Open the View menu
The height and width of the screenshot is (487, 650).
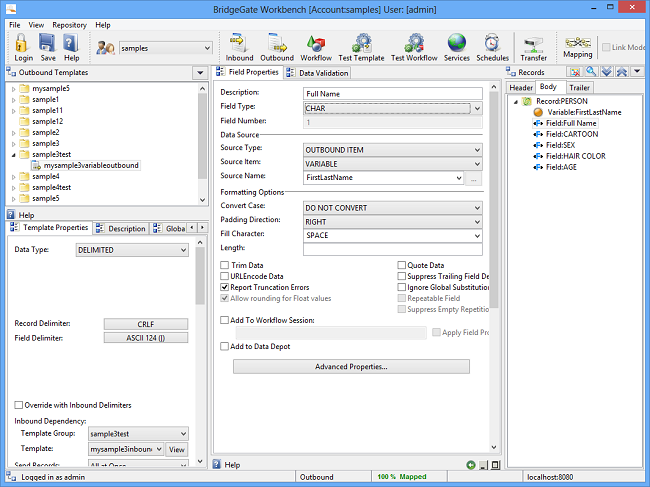(x=36, y=25)
